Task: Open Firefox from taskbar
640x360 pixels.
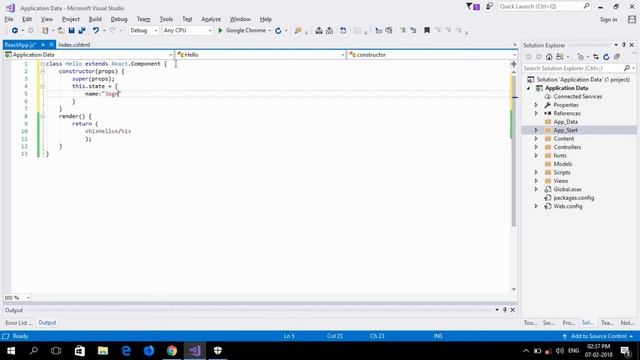Action: pos(149,351)
